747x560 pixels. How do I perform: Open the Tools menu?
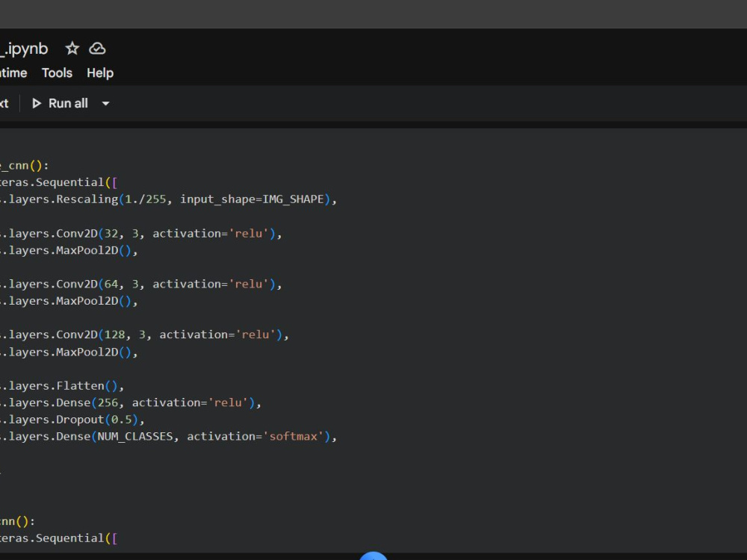click(58, 73)
